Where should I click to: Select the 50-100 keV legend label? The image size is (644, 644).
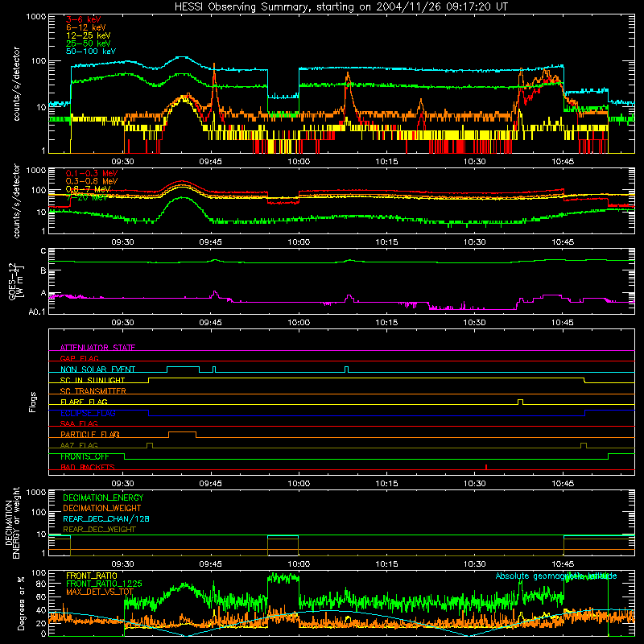pyautogui.click(x=91, y=52)
